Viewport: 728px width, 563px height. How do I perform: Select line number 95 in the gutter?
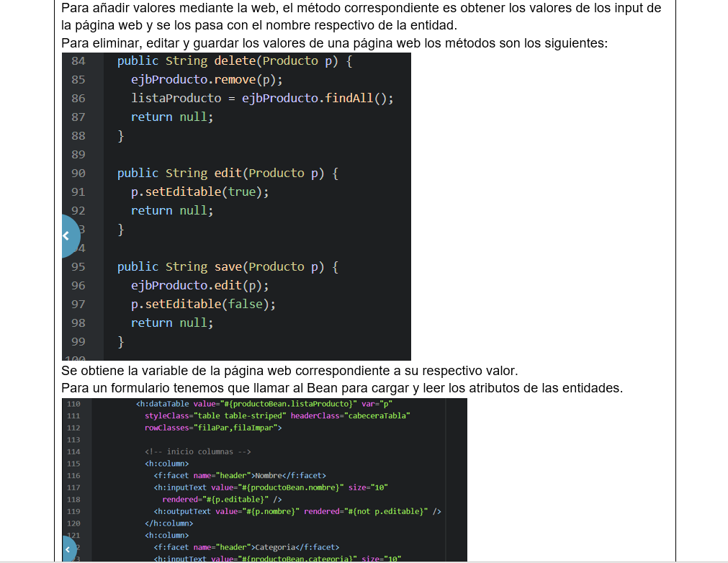(78, 266)
